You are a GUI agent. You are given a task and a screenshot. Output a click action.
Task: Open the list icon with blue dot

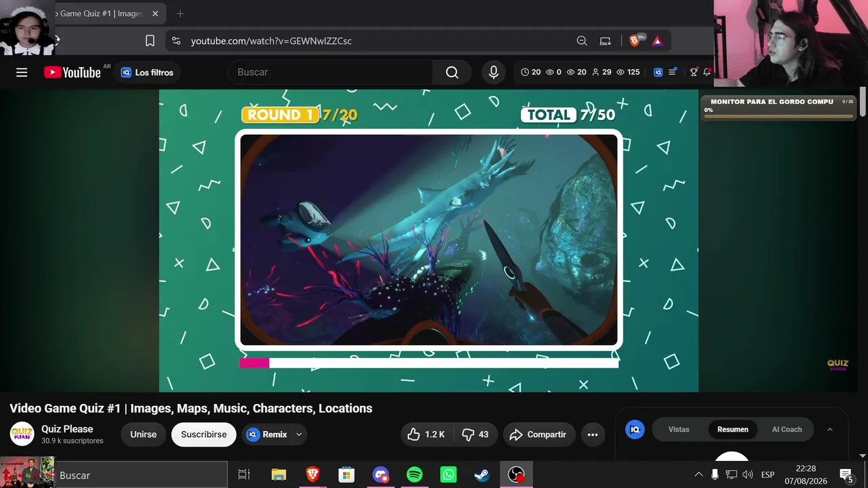point(673,72)
